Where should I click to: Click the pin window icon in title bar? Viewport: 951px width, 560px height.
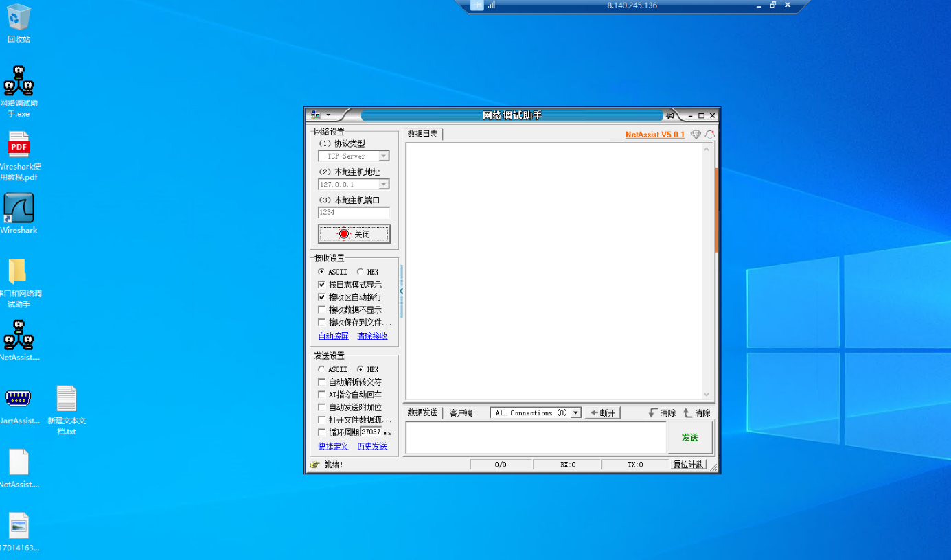[x=669, y=115]
